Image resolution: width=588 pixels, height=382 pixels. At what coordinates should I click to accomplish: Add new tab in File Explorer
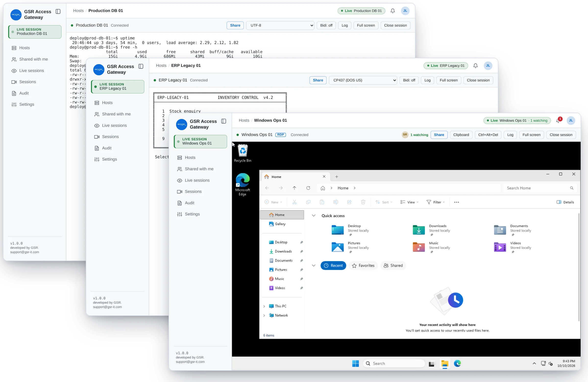(336, 177)
